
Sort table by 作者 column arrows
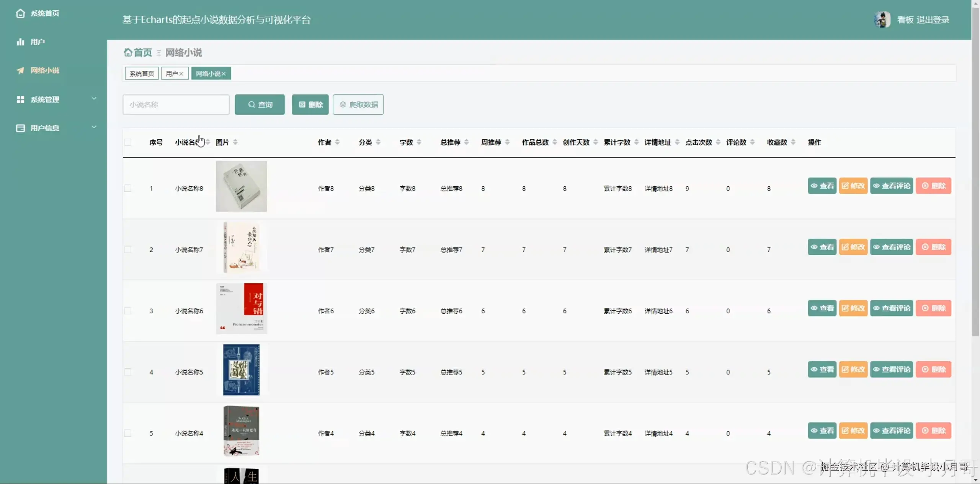click(337, 142)
